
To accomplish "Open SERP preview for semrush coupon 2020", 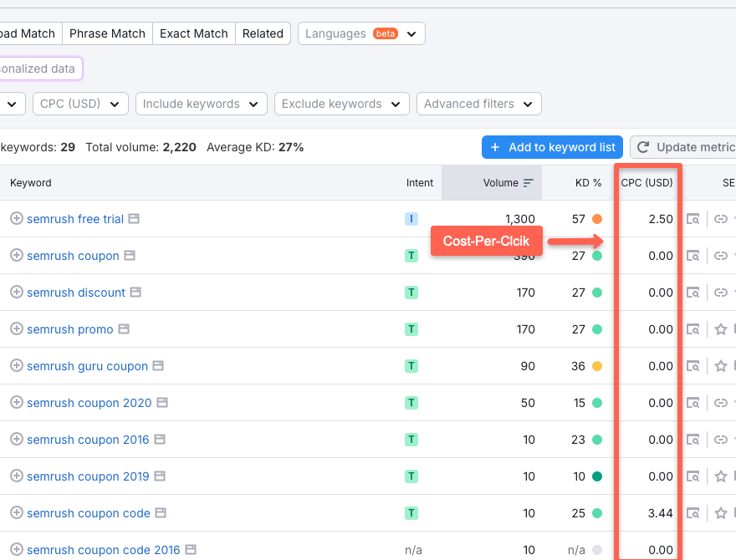I will click(693, 403).
